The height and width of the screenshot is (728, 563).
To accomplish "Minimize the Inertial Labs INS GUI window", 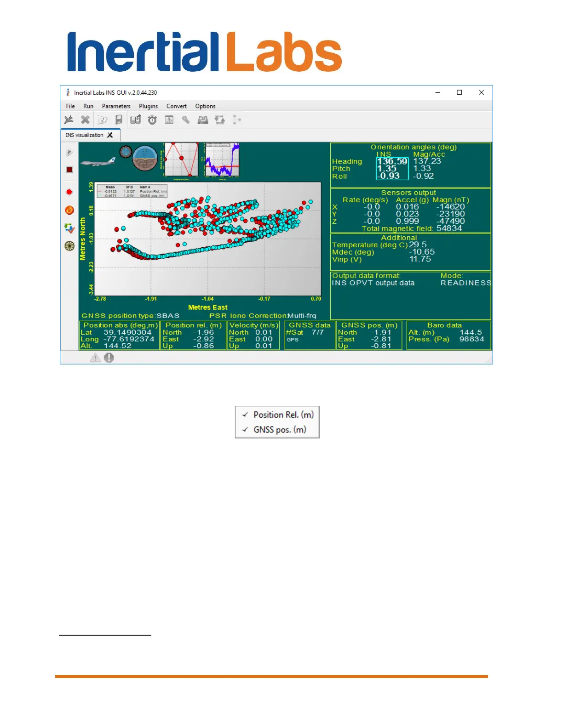I will click(438, 92).
